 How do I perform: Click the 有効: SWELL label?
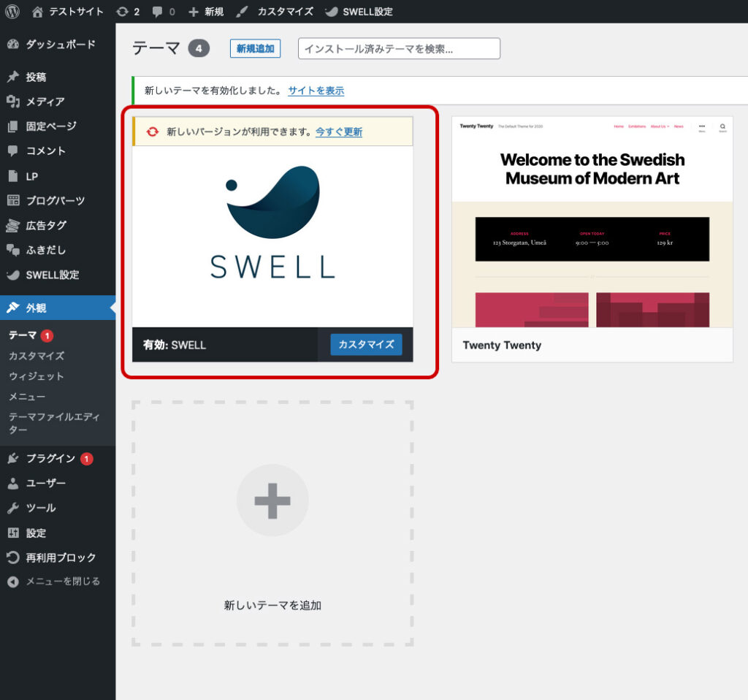tap(175, 345)
